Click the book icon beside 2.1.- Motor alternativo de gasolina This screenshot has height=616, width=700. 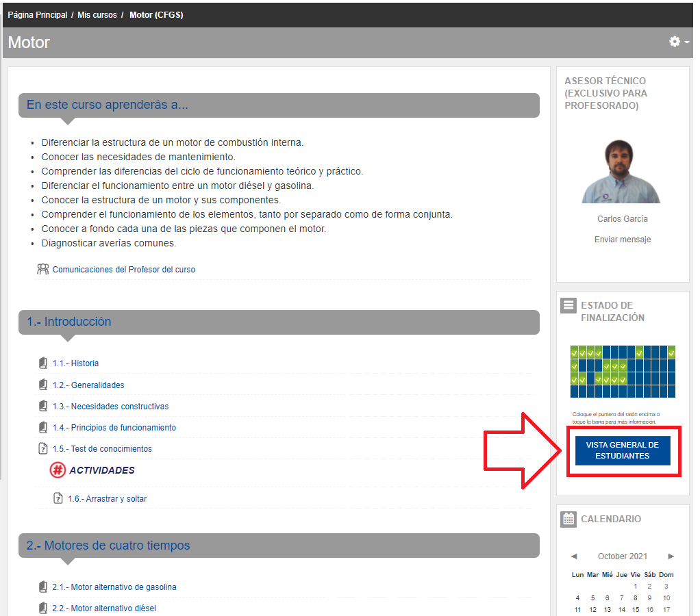(x=43, y=587)
